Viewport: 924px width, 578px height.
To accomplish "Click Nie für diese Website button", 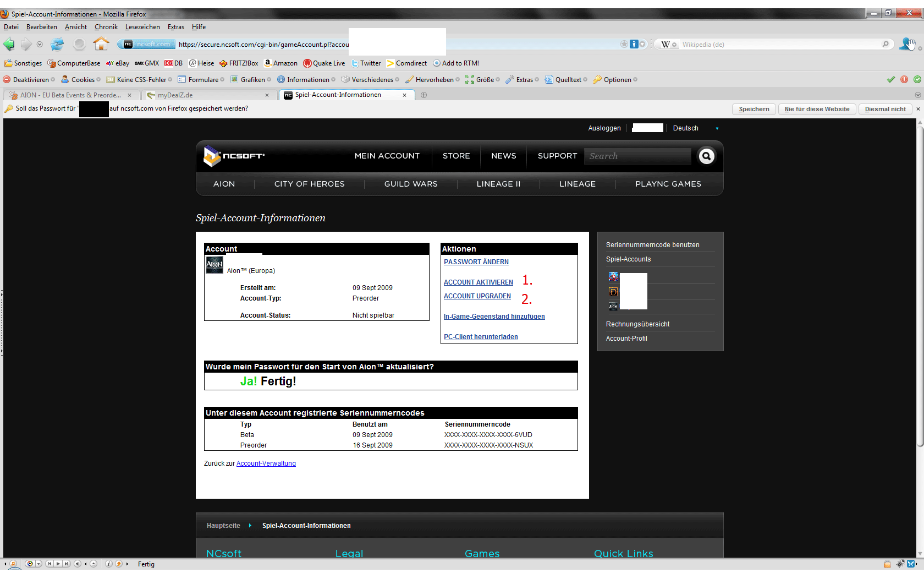I will [x=817, y=109].
